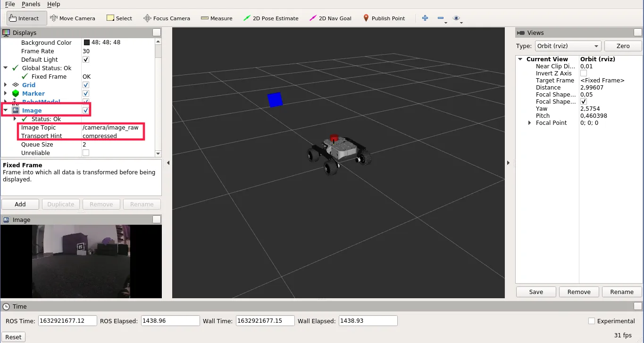644x343 pixels.
Task: Uncheck the Marker display checkbox
Action: click(85, 93)
